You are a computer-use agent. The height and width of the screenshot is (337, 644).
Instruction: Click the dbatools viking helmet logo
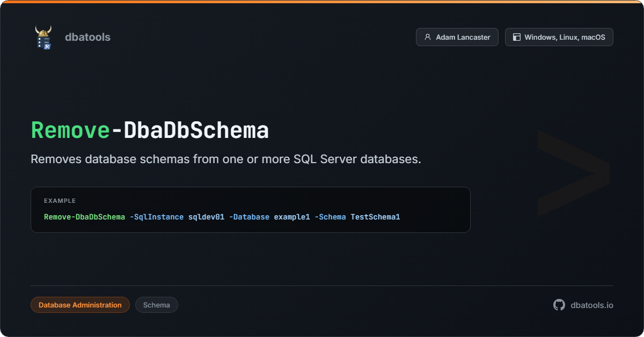(43, 38)
